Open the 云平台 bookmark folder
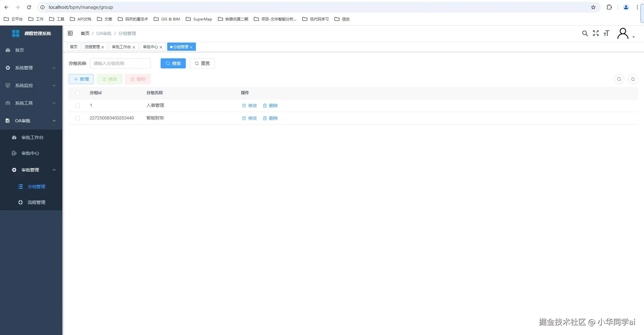 [13, 19]
